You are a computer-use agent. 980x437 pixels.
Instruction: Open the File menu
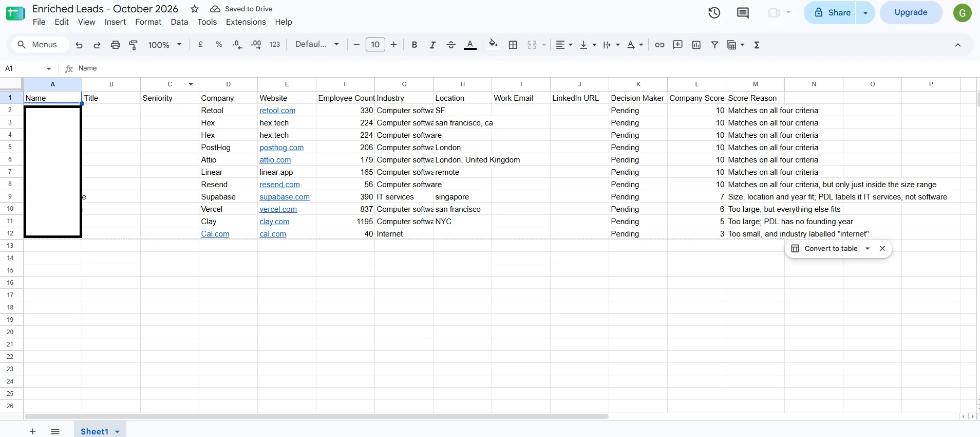39,22
